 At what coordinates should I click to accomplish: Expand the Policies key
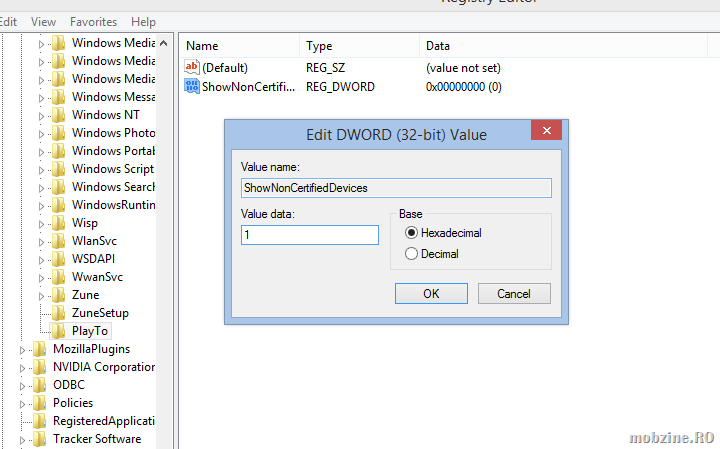click(22, 404)
